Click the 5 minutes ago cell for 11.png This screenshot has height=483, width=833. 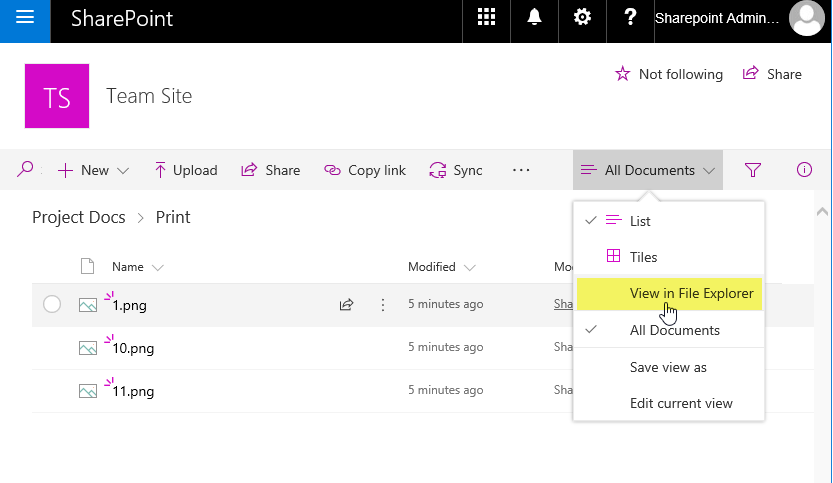pyautogui.click(x=445, y=390)
